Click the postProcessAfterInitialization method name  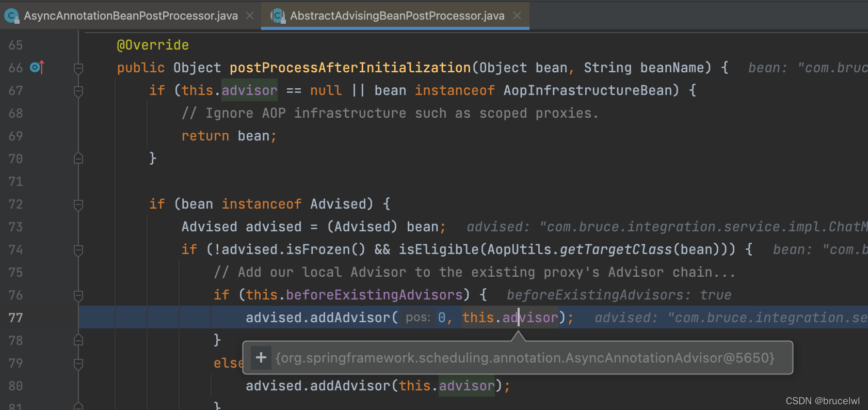pyautogui.click(x=350, y=68)
